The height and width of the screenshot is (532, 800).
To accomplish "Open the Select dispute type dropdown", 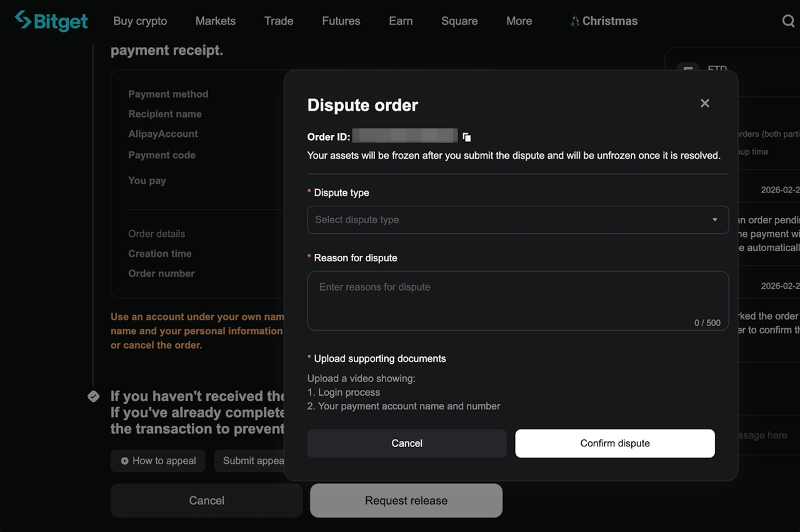I will click(509, 219).
